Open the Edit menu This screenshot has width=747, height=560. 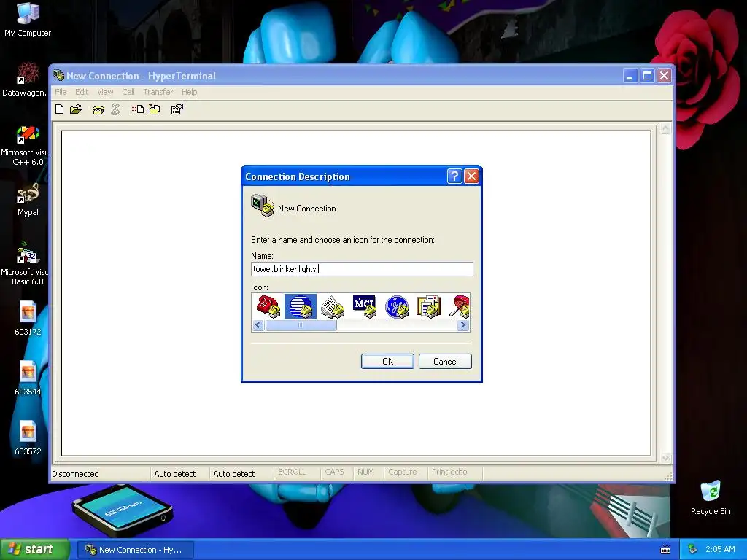pos(82,92)
